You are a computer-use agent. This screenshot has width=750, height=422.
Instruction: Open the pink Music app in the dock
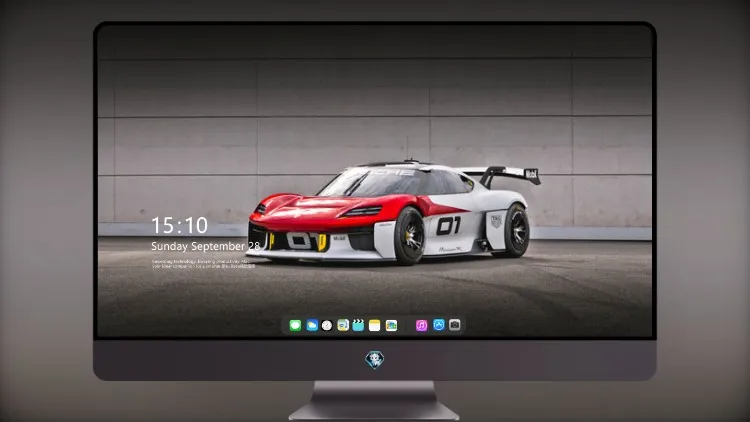(x=421, y=325)
